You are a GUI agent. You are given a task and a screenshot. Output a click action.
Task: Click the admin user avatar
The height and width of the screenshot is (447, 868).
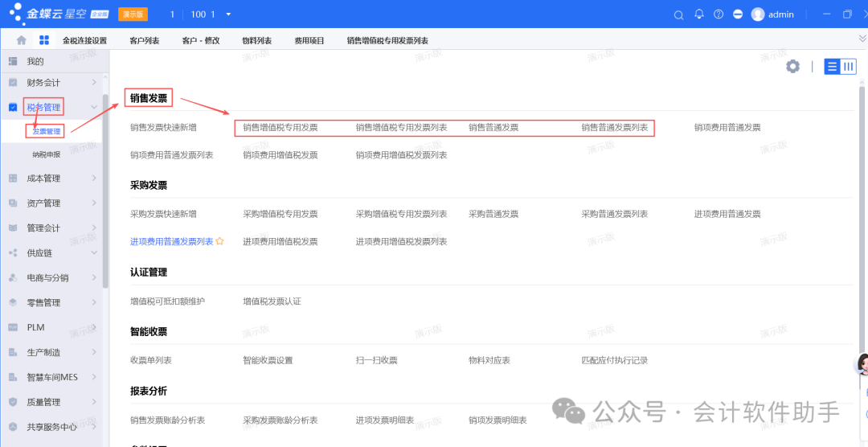(x=757, y=14)
